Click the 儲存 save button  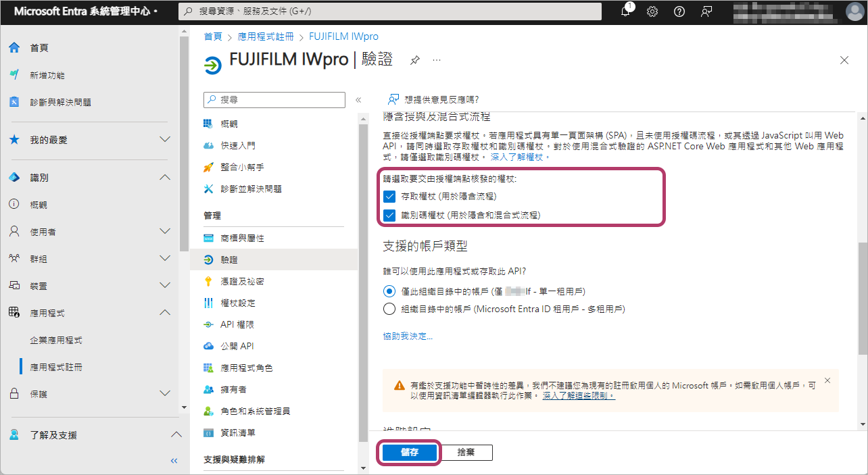(409, 453)
